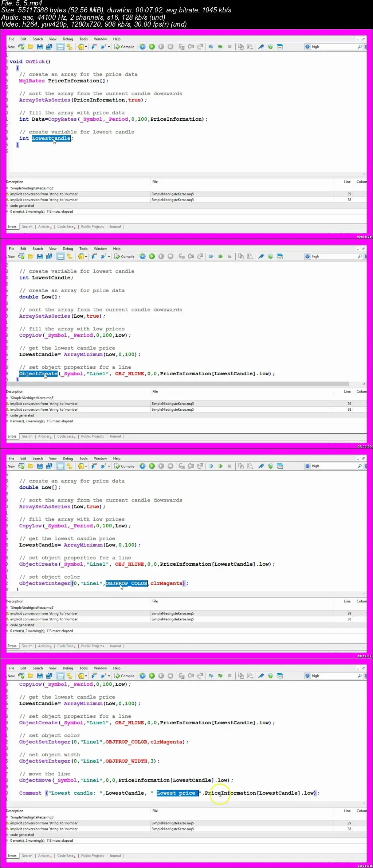Image resolution: width=373 pixels, height=868 pixels.
Task: Click the page-with-magnifier icon in the 00:04:14 frame
Action: 250,466
